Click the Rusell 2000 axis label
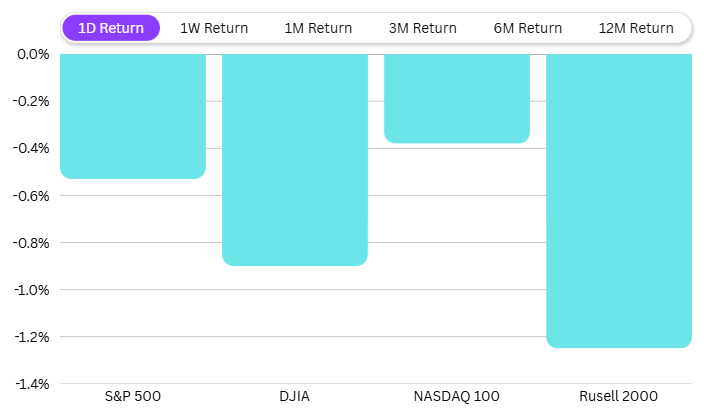Screen dimensions: 708x413 [x=619, y=397]
